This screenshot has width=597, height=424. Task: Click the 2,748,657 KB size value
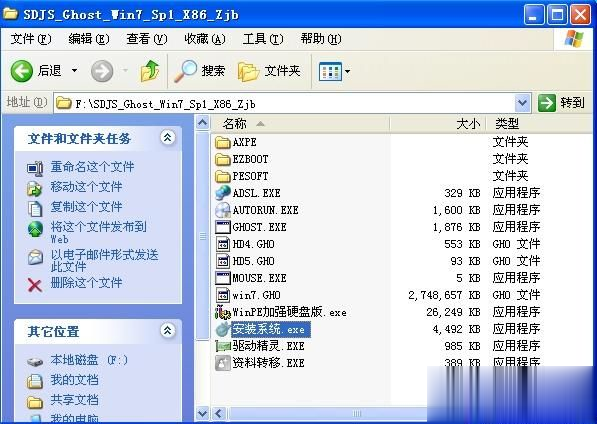(x=444, y=295)
